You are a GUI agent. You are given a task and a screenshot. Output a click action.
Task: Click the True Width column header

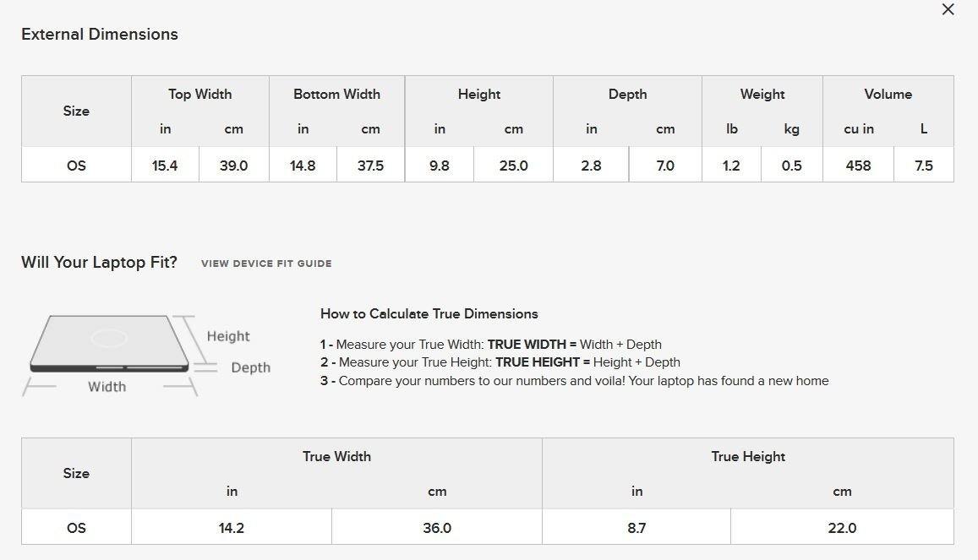336,457
